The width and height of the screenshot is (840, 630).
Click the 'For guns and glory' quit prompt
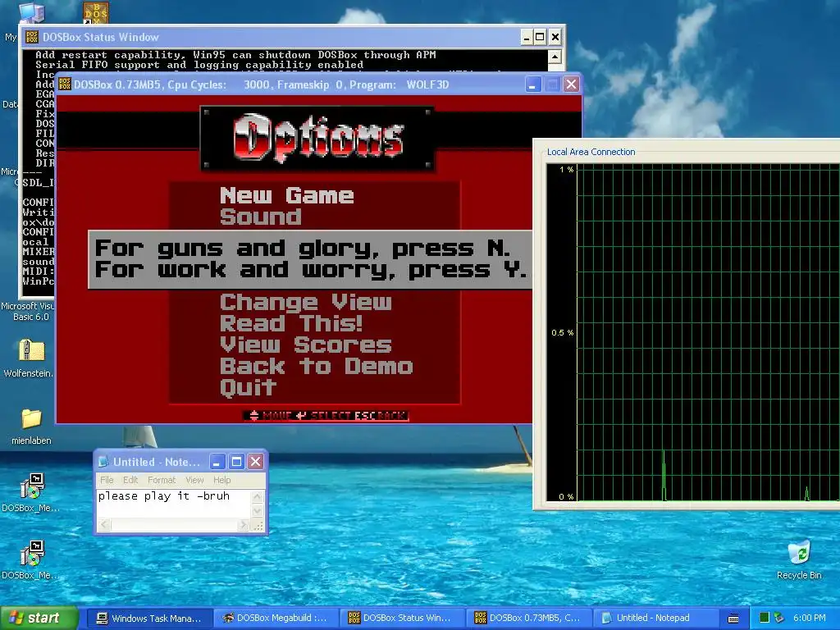coord(310,260)
